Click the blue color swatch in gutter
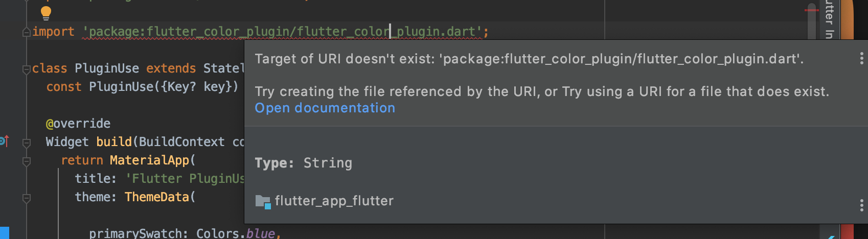 4,233
